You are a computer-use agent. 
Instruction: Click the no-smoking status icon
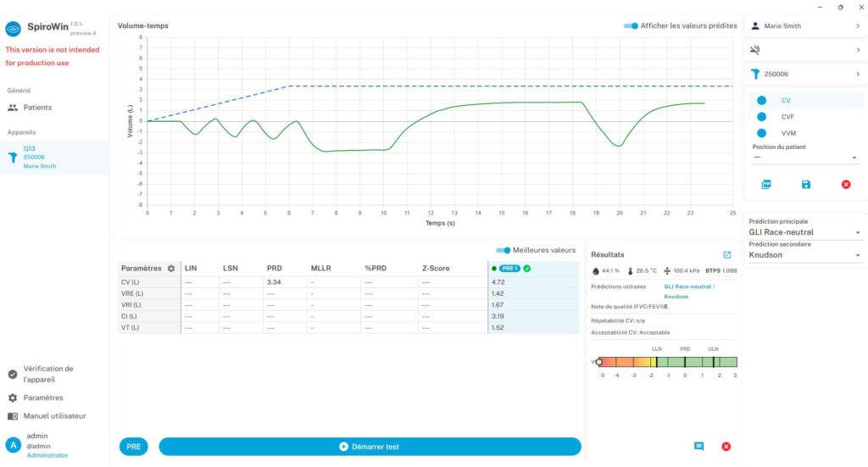tap(755, 50)
